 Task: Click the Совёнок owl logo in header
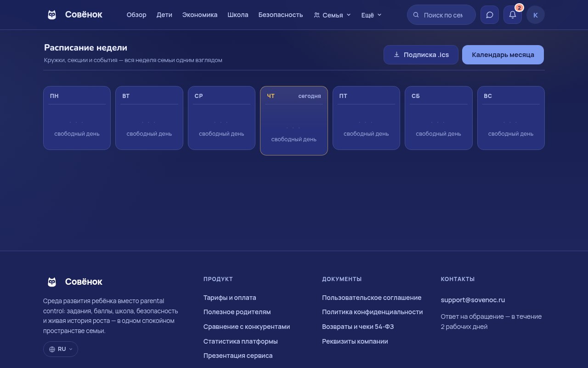pyautogui.click(x=52, y=15)
